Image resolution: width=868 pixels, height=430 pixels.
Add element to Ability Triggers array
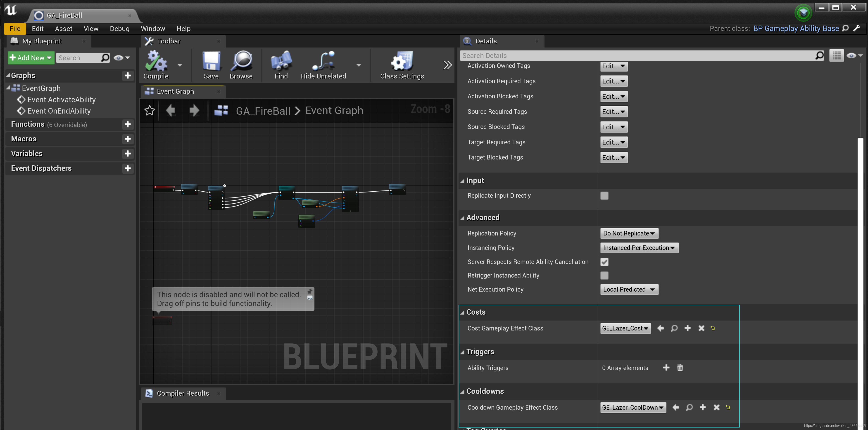[x=666, y=368]
